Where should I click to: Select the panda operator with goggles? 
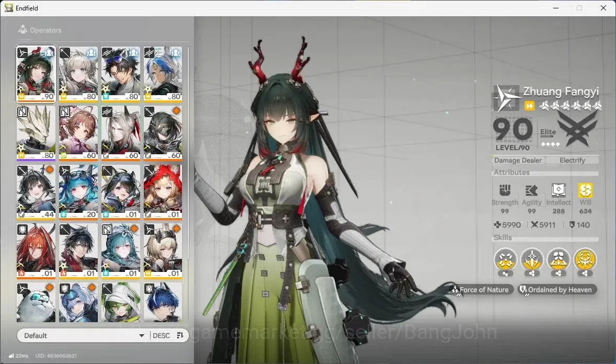[36, 302]
